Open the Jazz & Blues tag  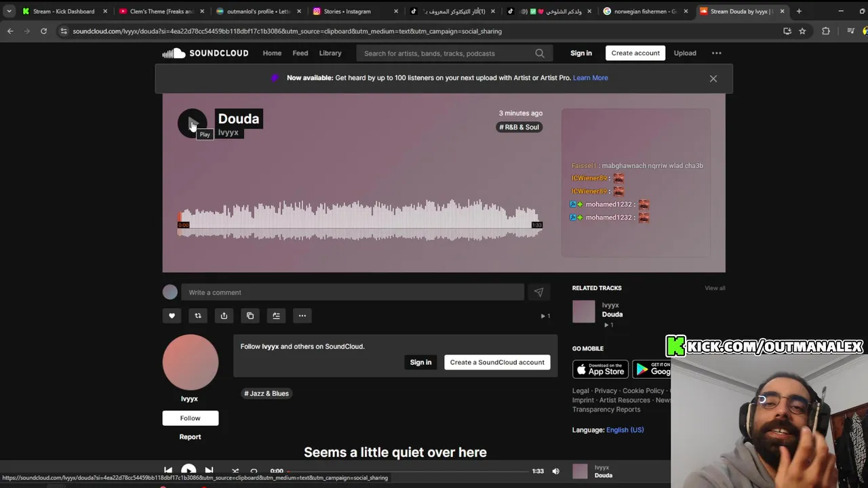pyautogui.click(x=267, y=393)
